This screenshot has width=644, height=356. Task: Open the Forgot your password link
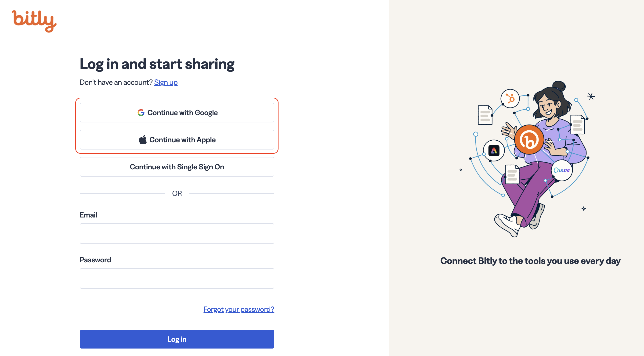pyautogui.click(x=239, y=309)
